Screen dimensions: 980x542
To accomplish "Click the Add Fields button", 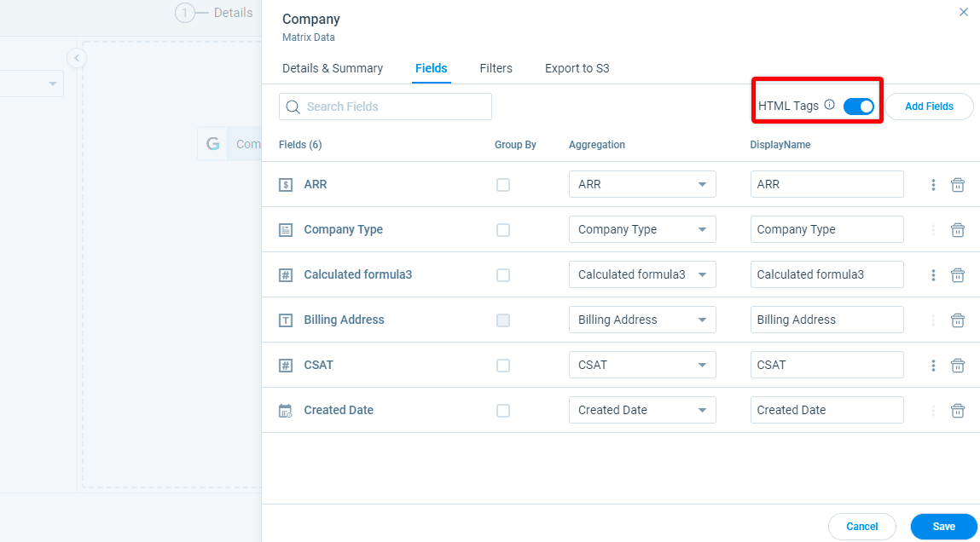I will [x=929, y=106].
